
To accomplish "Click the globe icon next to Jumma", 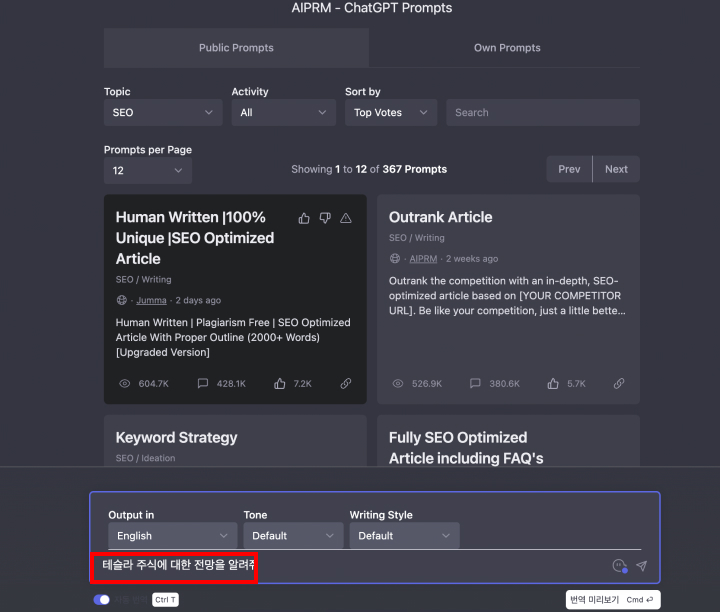I will click(122, 300).
